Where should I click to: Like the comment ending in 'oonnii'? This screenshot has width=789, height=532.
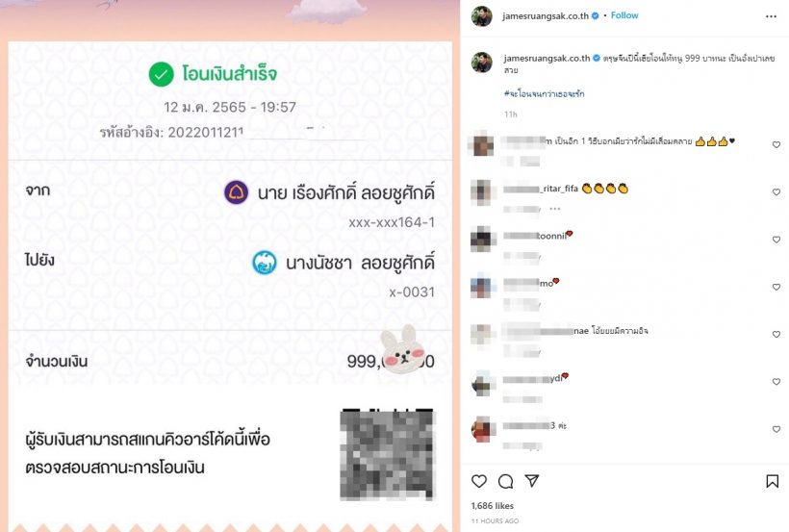[776, 240]
